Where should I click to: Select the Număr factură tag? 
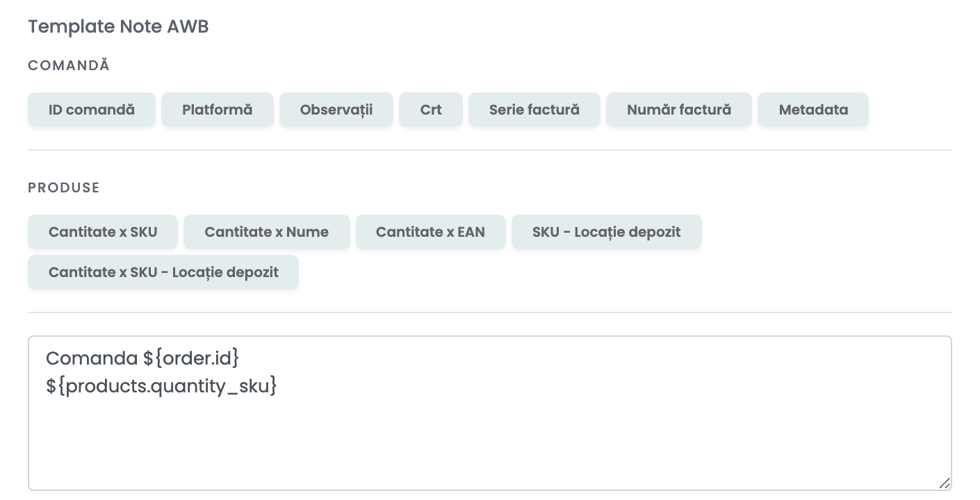point(679,110)
